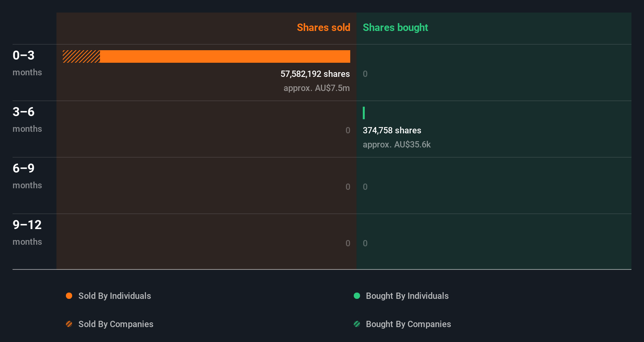Click the small green 3–6 months bought bar
644x342 pixels.
pyautogui.click(x=364, y=113)
